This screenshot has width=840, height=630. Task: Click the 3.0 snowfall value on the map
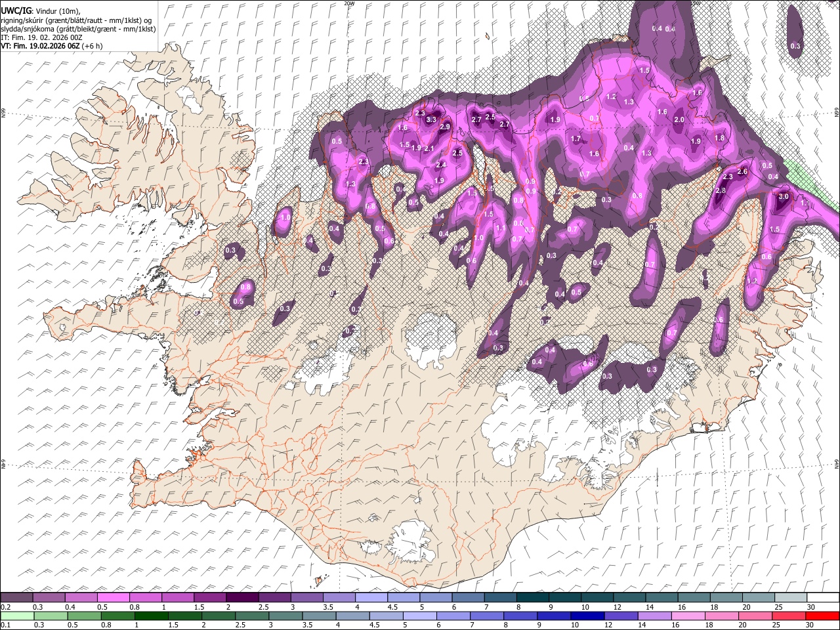pyautogui.click(x=783, y=196)
